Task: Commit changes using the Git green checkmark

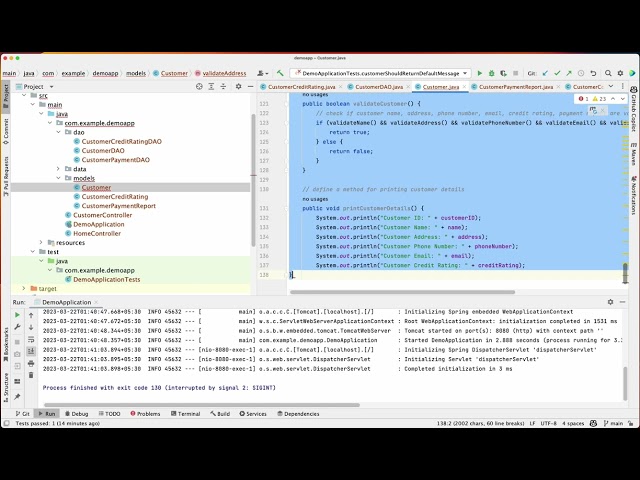Action: coord(557,73)
